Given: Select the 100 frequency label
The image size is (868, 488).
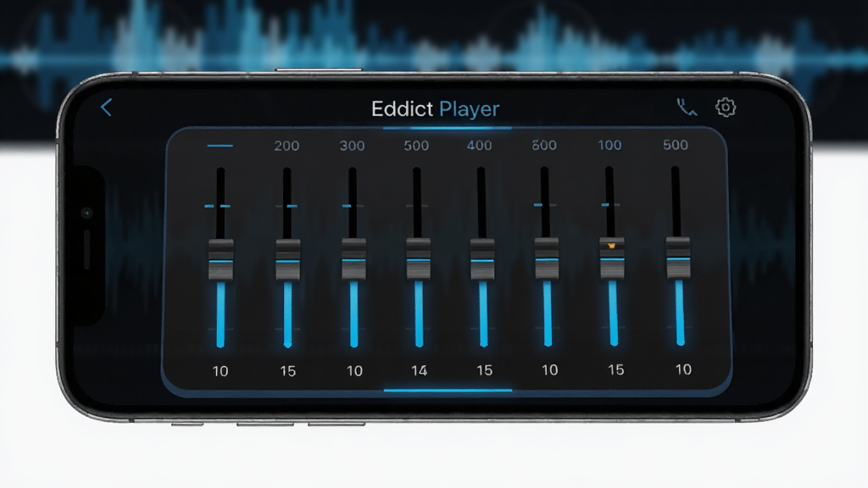Looking at the screenshot, I should [609, 145].
